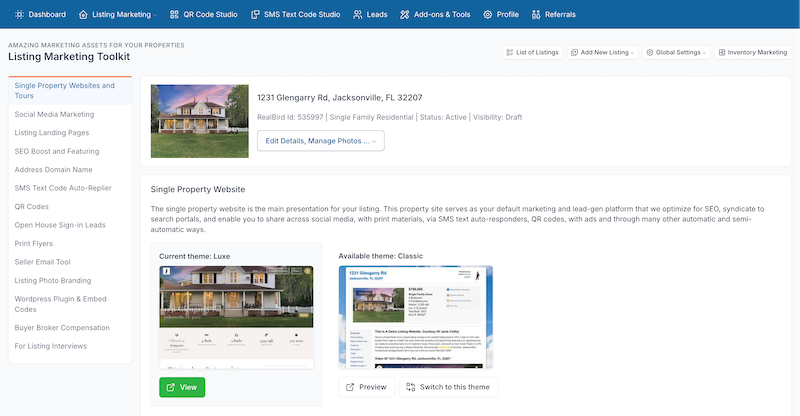Image resolution: width=800 pixels, height=416 pixels.
Task: Click the external-link icon in Preview button
Action: (x=350, y=387)
